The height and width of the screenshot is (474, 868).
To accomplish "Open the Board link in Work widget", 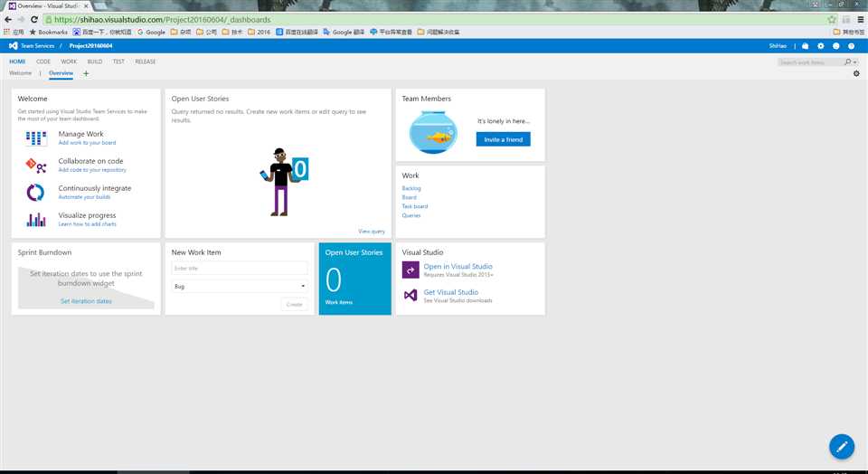I will coord(409,197).
